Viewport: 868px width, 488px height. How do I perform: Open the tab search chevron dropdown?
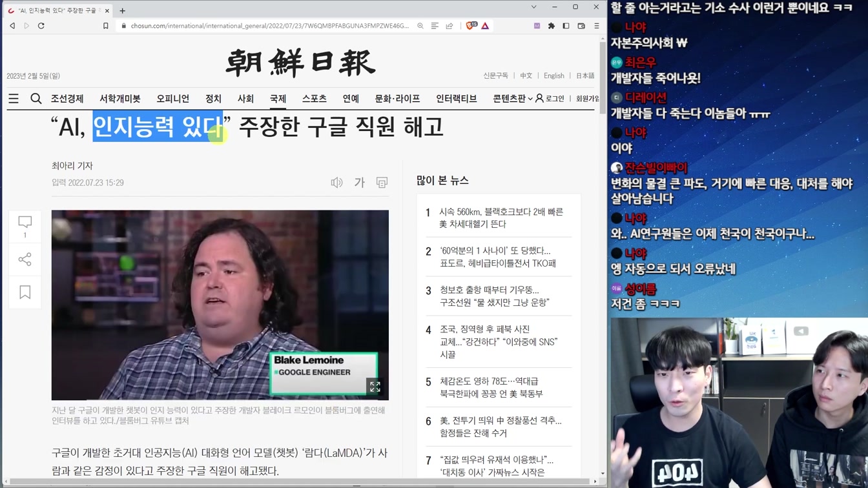coord(533,7)
